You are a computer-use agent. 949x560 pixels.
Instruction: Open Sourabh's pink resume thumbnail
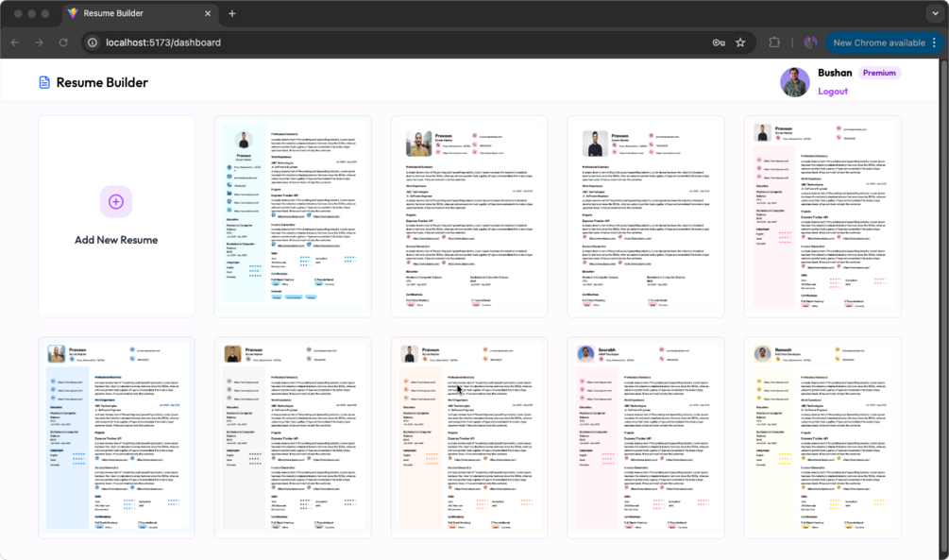(x=646, y=437)
